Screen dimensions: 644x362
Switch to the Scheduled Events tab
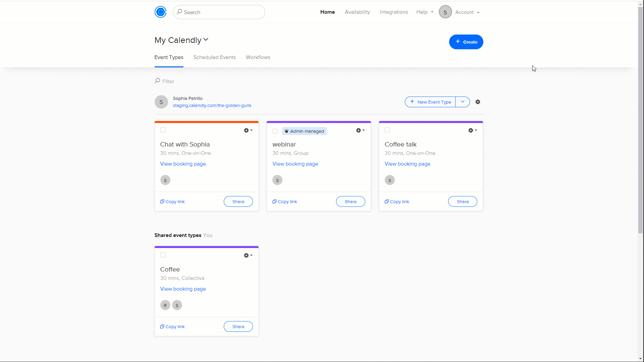point(214,57)
